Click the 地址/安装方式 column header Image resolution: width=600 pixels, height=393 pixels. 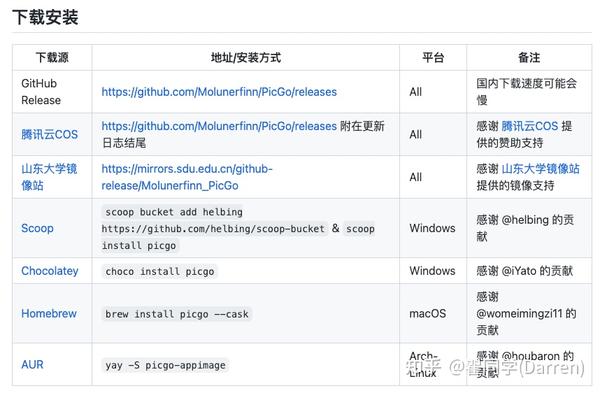coord(246,58)
